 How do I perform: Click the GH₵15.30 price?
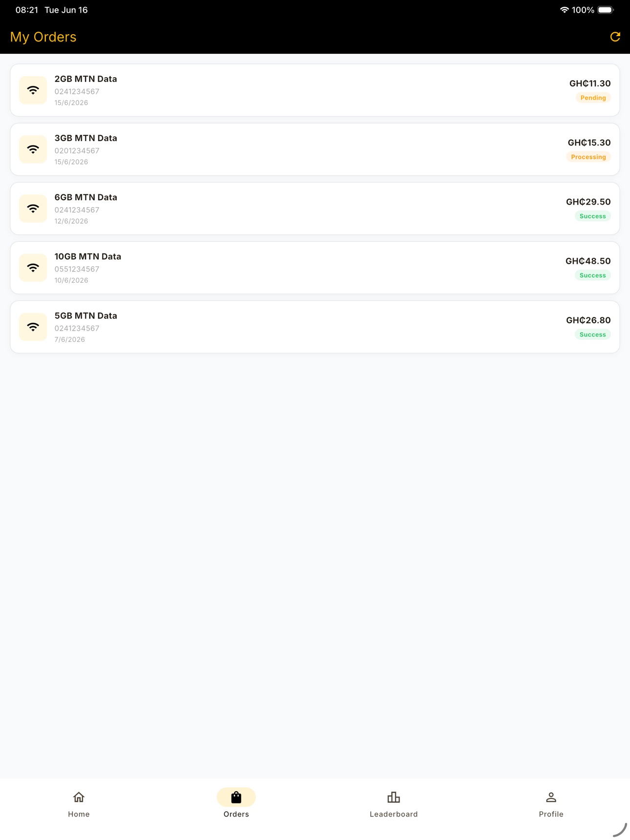589,143
